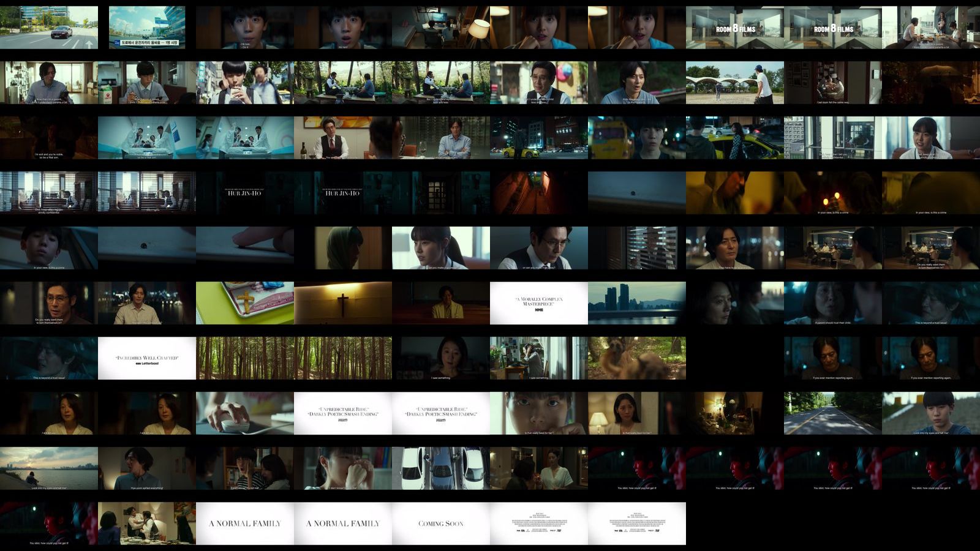
Task: Click the two women talking frame
Action: pos(539,468)
